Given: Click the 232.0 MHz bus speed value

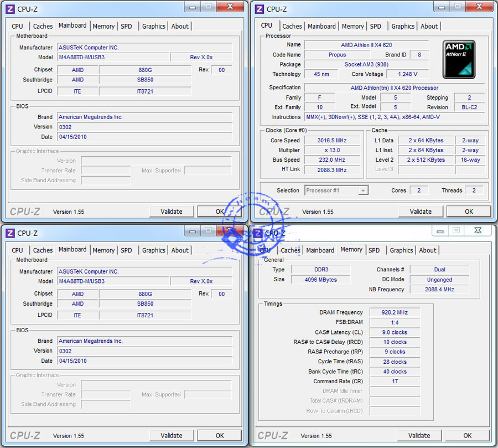Looking at the screenshot, I should pos(332,159).
